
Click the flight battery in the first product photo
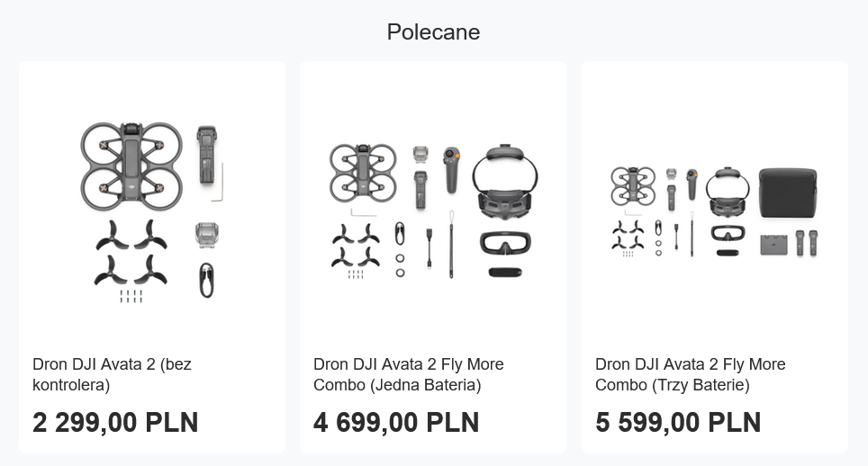(x=206, y=156)
